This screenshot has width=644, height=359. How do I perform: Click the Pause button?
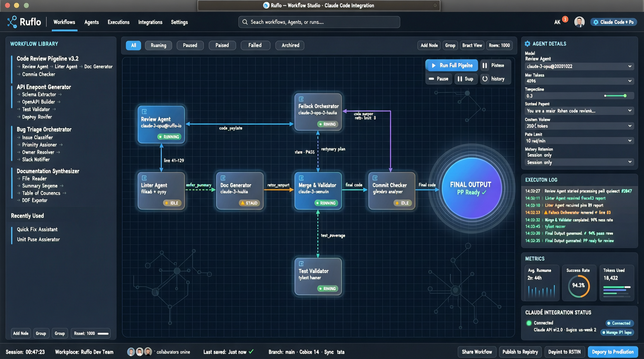(x=438, y=79)
